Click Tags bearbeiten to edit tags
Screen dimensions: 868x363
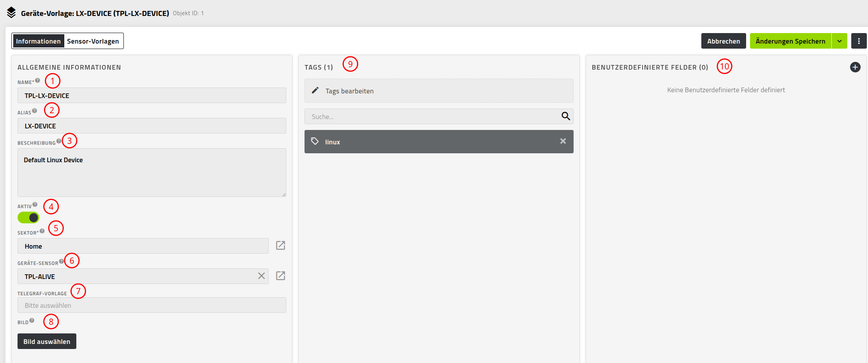coord(439,91)
